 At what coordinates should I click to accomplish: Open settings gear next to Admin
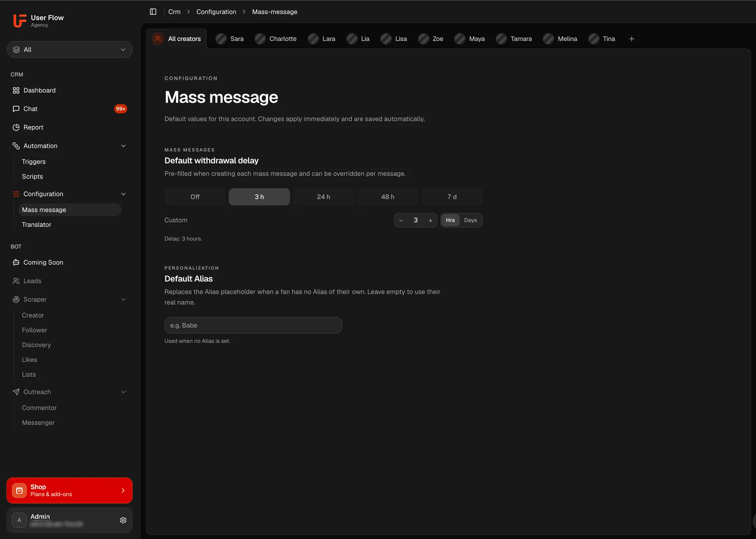point(123,520)
